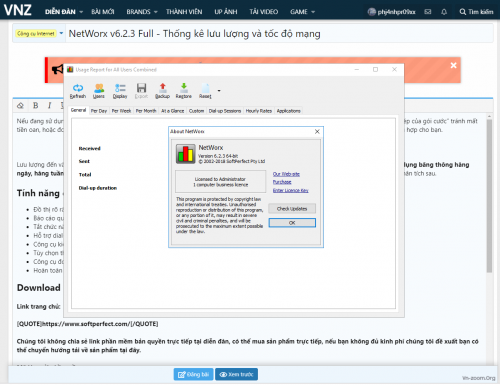Open the user account phj4nhpr09xx
Viewport: 500px width, 385px height.
[x=392, y=12]
